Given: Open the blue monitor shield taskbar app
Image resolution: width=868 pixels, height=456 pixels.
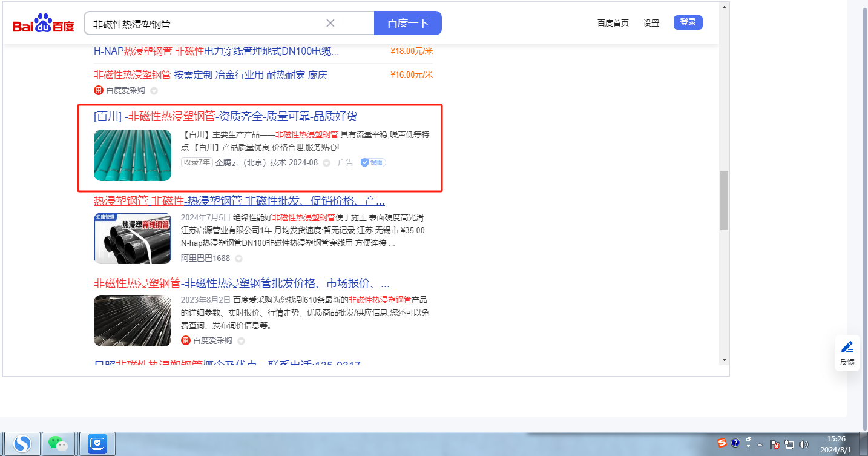Looking at the screenshot, I should (x=97, y=444).
